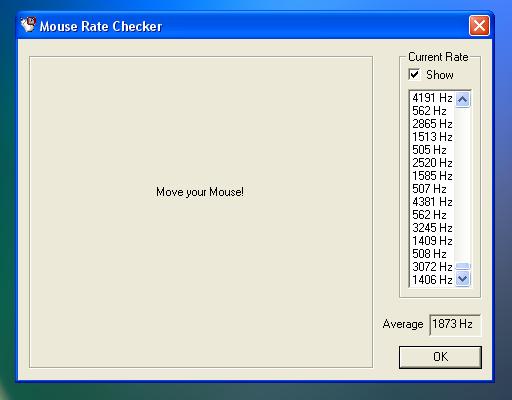Select the 505 Hz list entry
The width and height of the screenshot is (512, 400).
[432, 150]
